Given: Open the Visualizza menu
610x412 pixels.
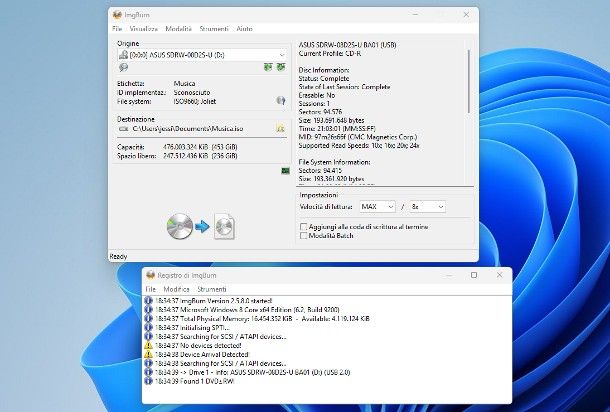Looking at the screenshot, I should (x=144, y=29).
